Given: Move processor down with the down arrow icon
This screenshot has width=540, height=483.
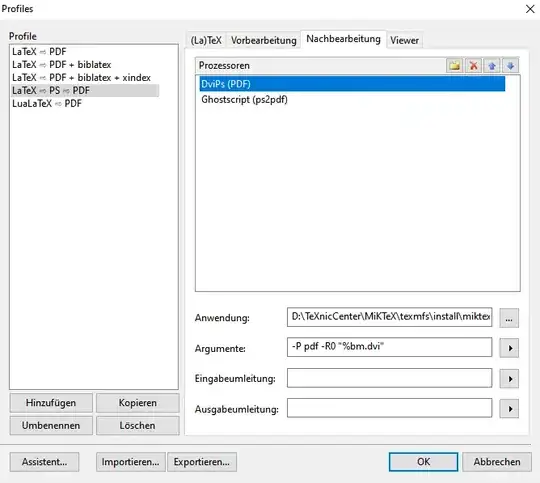Looking at the screenshot, I should point(510,65).
